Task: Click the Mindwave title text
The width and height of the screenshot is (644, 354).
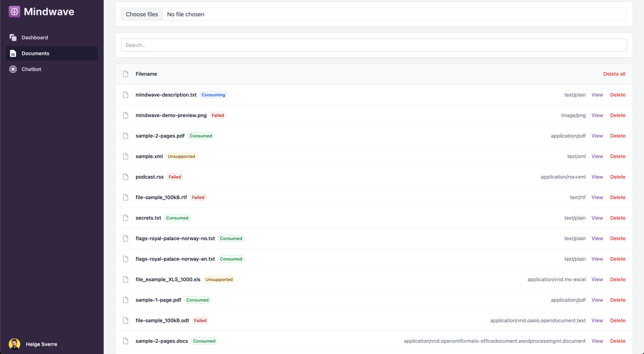Action: click(x=49, y=12)
